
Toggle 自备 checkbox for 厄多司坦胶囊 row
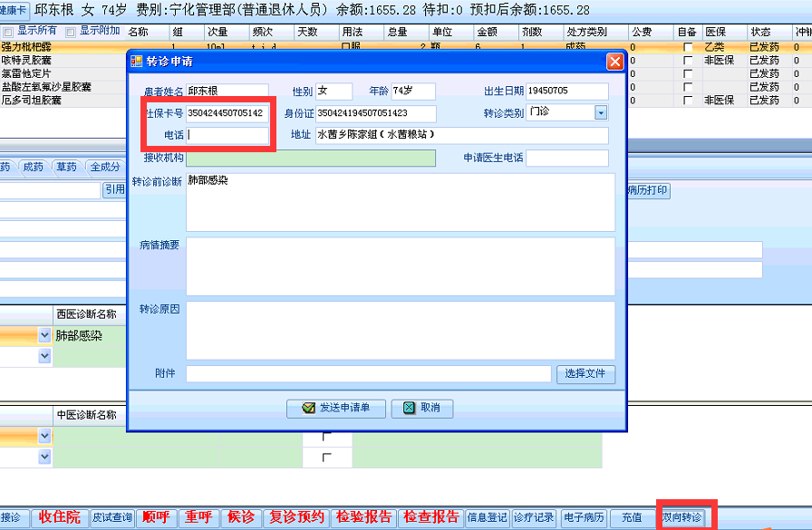point(688,101)
